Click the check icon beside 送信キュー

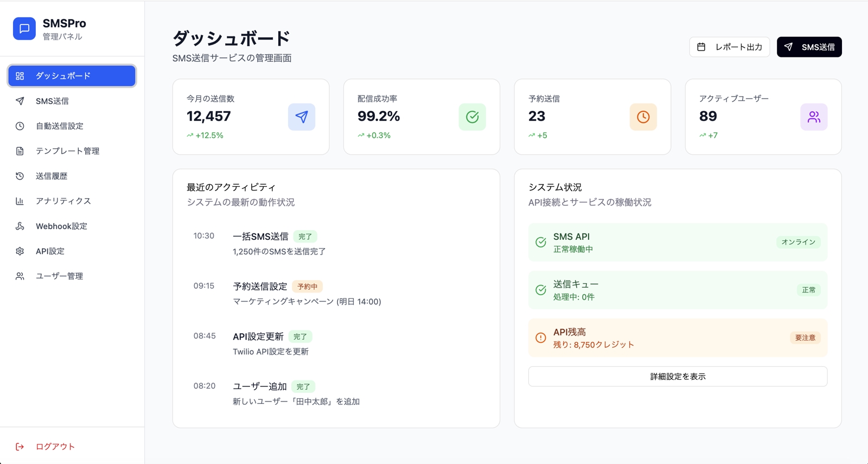point(541,290)
